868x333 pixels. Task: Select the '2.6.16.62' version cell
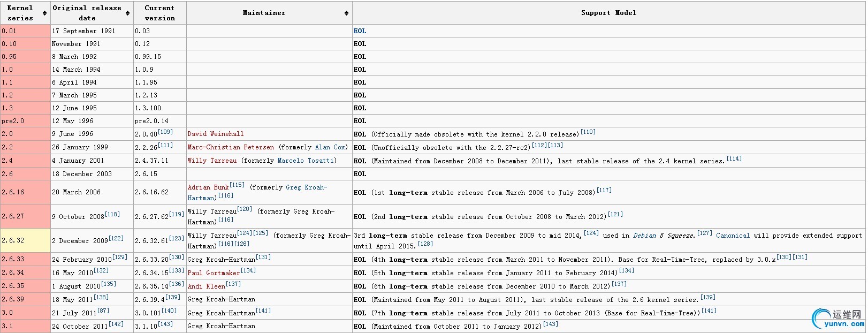(x=160, y=192)
